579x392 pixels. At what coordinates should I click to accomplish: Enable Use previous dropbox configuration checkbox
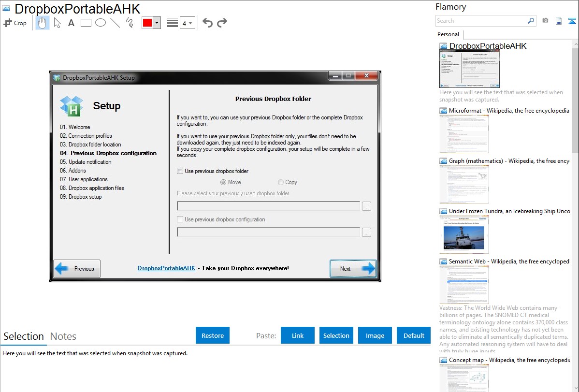180,219
